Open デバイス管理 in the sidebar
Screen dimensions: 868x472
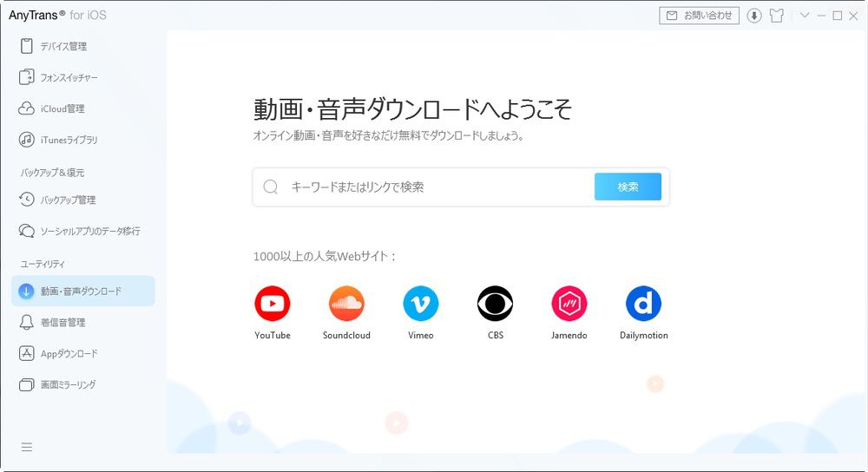[63, 46]
